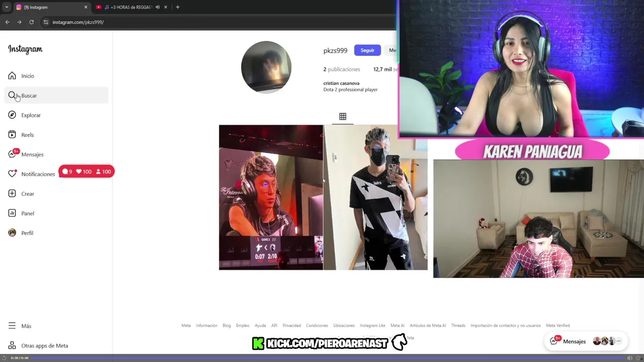Follow pkzs999 with the Seguir button
The width and height of the screenshot is (644, 362).
pyautogui.click(x=367, y=50)
